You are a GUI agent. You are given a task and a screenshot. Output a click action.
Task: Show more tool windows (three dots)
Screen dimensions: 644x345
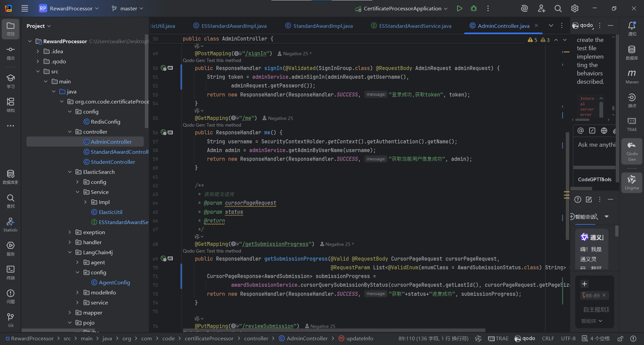pos(10,126)
